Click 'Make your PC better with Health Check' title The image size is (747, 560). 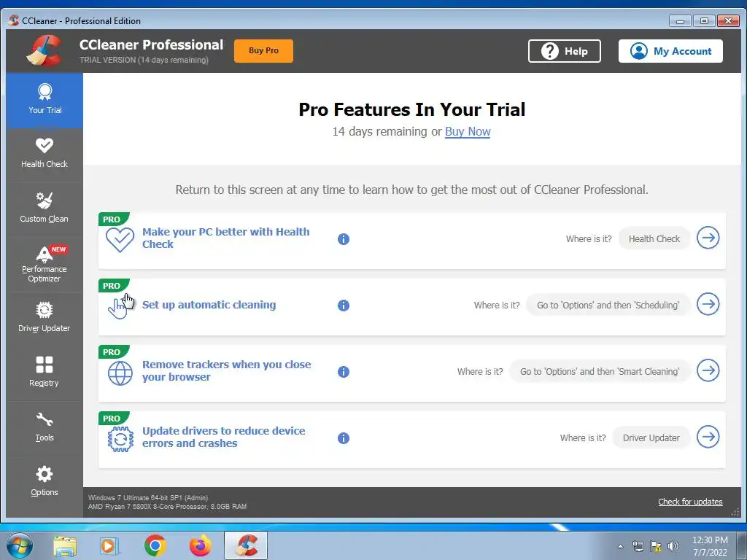pyautogui.click(x=226, y=238)
